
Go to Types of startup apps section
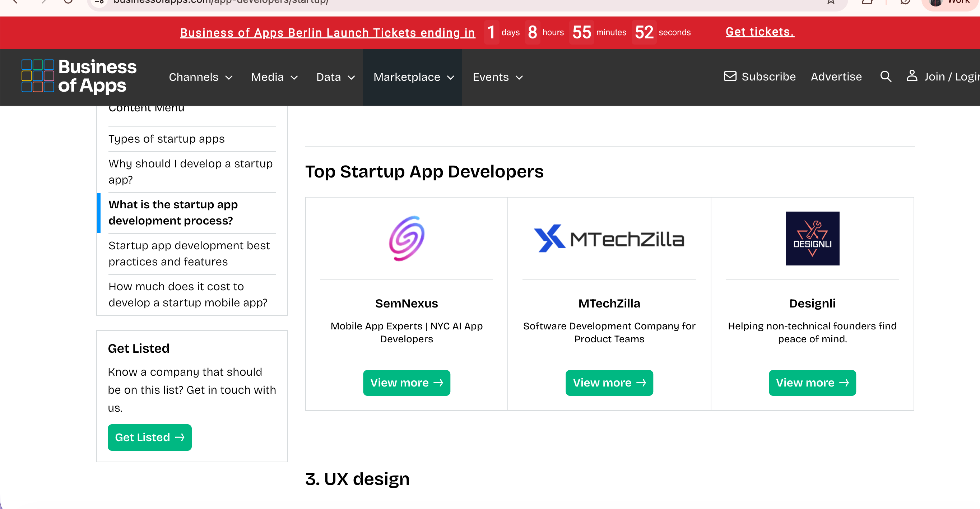point(167,139)
